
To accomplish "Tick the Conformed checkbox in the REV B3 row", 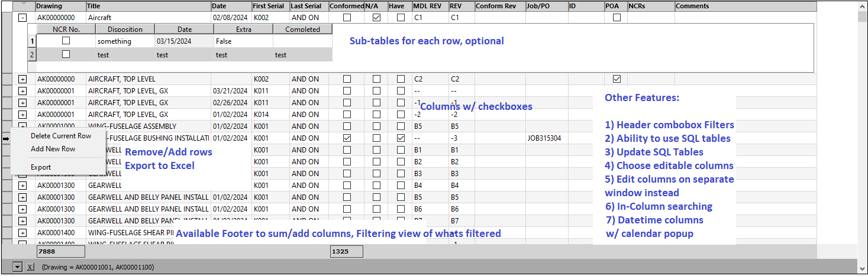I will point(347,174).
